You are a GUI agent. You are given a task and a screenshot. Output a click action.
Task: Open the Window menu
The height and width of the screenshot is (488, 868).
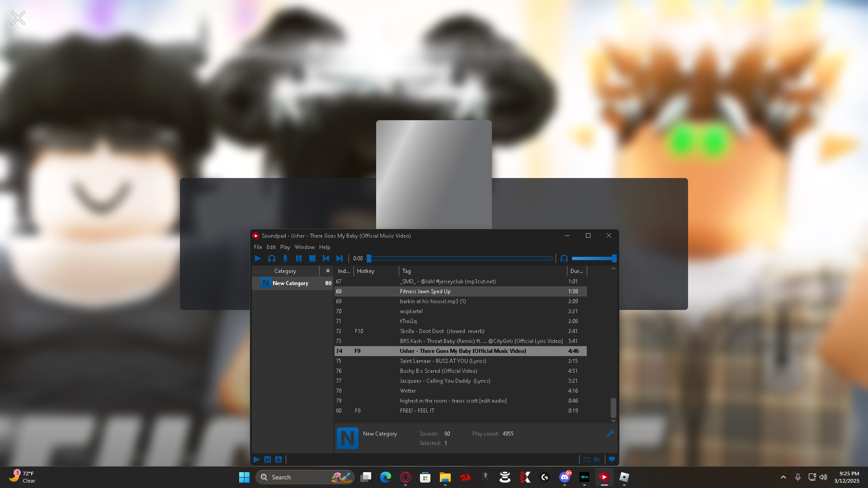(x=305, y=247)
